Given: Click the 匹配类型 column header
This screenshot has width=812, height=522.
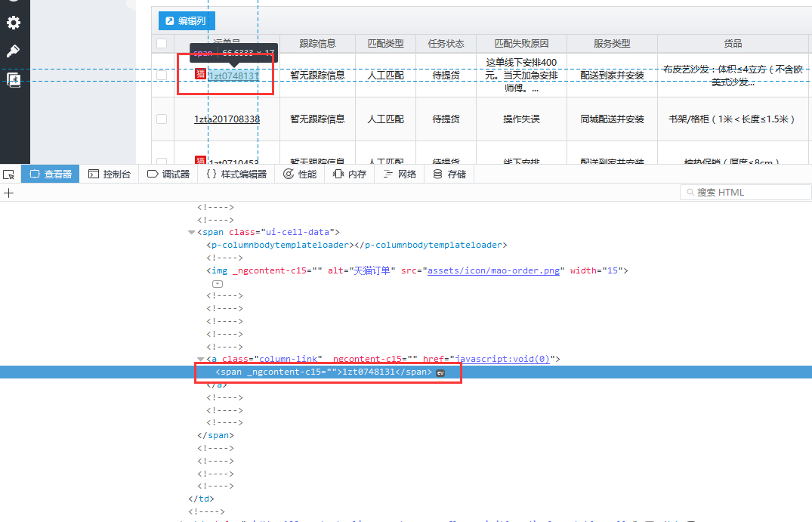Looking at the screenshot, I should coord(385,44).
